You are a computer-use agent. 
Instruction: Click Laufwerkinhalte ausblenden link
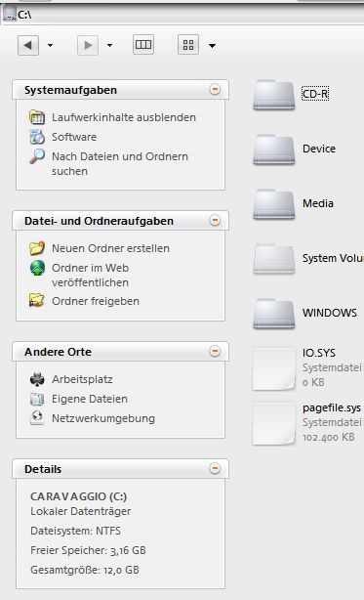click(124, 117)
